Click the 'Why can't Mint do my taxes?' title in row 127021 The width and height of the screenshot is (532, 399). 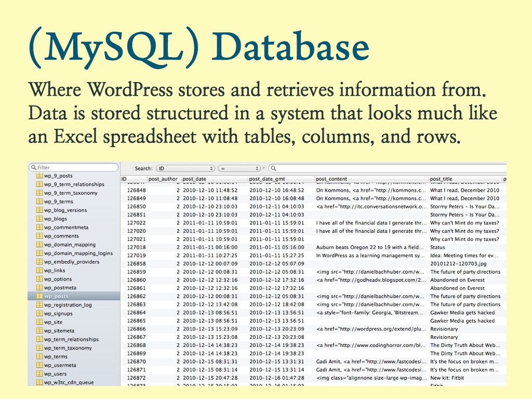[x=464, y=239]
